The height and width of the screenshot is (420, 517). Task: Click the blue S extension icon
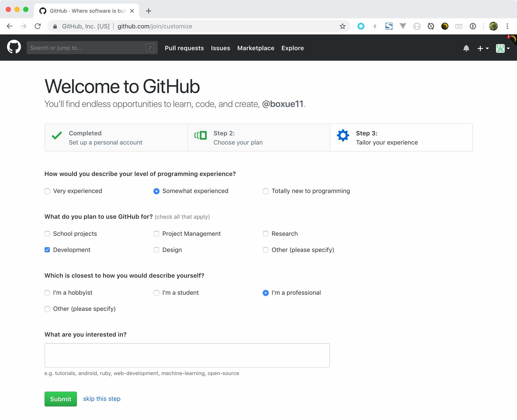click(x=389, y=26)
